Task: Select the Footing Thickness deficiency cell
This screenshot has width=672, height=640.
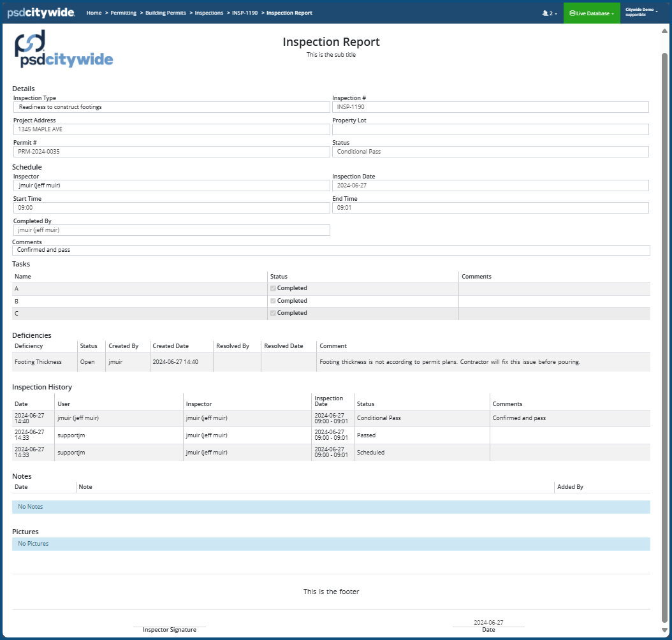Action: pyautogui.click(x=45, y=362)
